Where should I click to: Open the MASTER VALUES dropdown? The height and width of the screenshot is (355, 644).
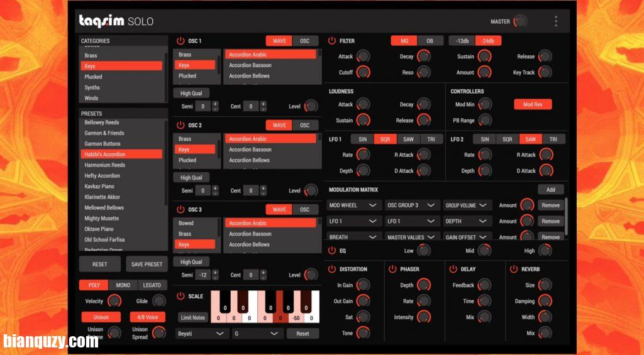(x=411, y=237)
